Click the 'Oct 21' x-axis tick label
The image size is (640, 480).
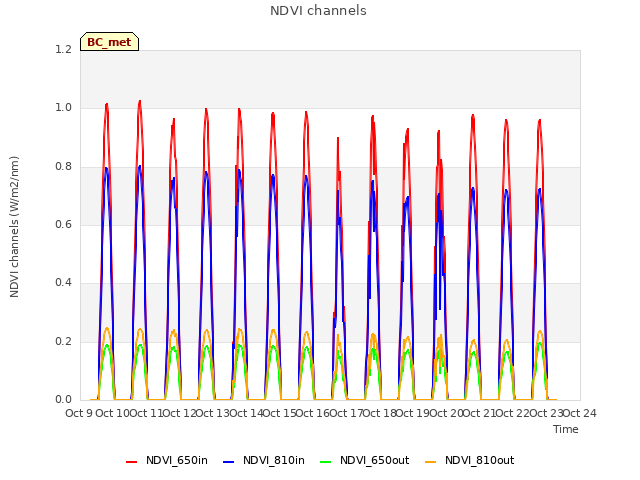pos(480,413)
